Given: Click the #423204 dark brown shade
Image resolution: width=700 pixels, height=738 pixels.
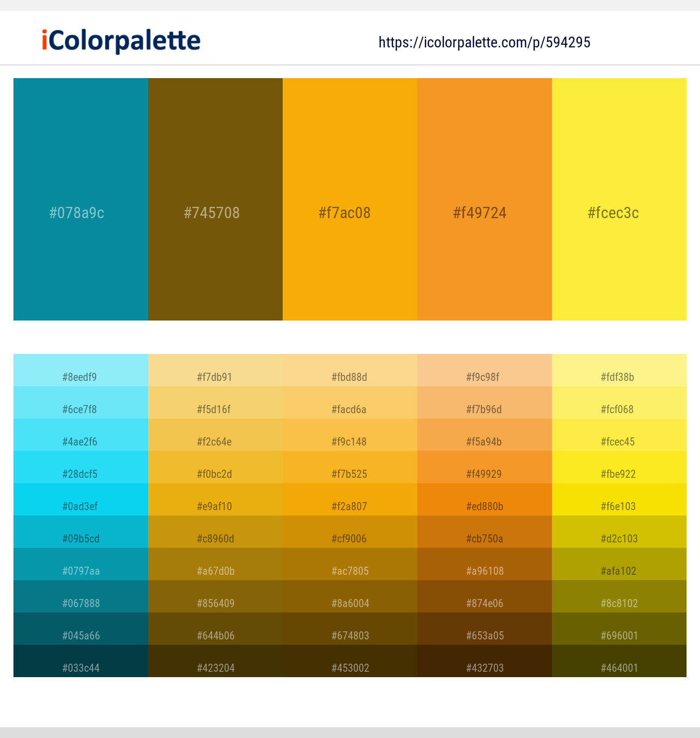Looking at the screenshot, I should pyautogui.click(x=215, y=667).
